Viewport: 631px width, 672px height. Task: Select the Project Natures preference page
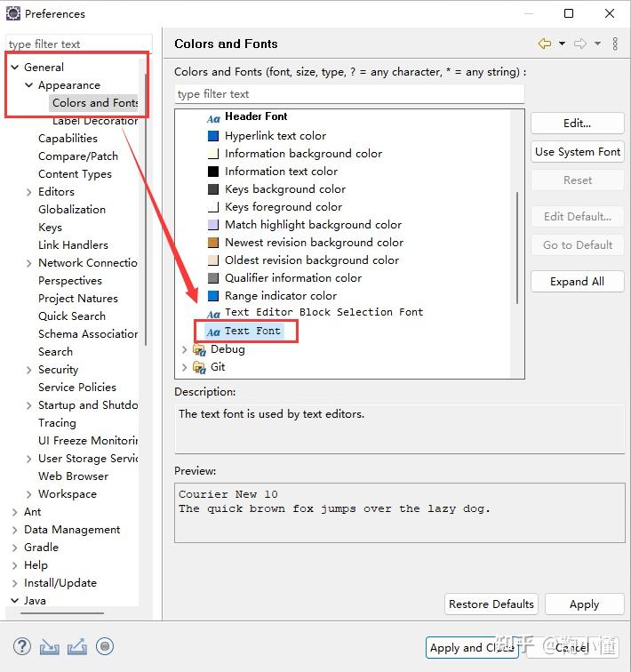pyautogui.click(x=78, y=299)
